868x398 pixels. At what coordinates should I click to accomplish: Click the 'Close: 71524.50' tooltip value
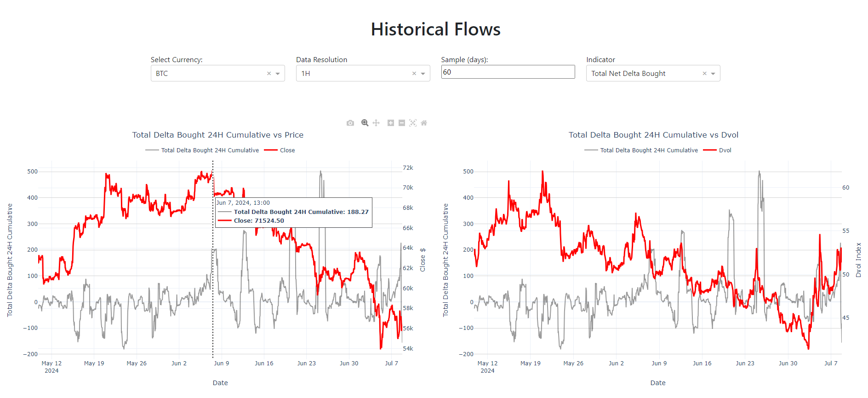259,221
